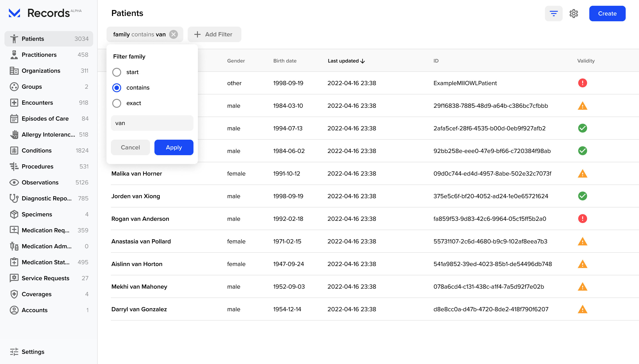Open Organizations in the sidebar
The width and height of the screenshot is (639, 364).
pos(49,71)
